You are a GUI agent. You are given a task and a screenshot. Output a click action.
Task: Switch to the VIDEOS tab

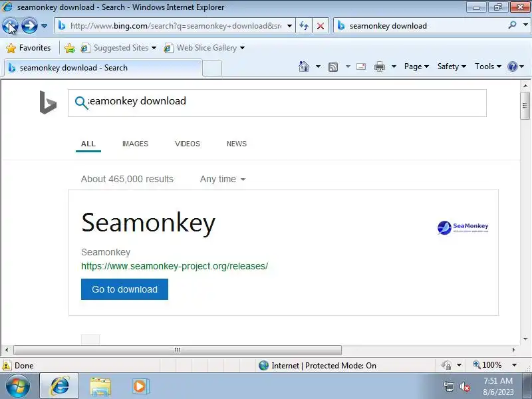188,144
